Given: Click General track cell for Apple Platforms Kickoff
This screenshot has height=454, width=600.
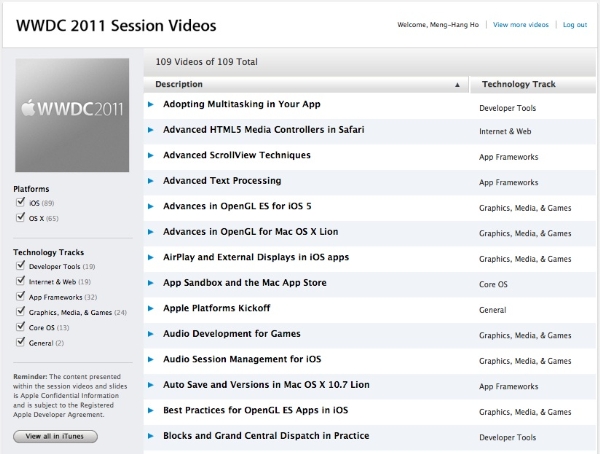Looking at the screenshot, I should [492, 310].
